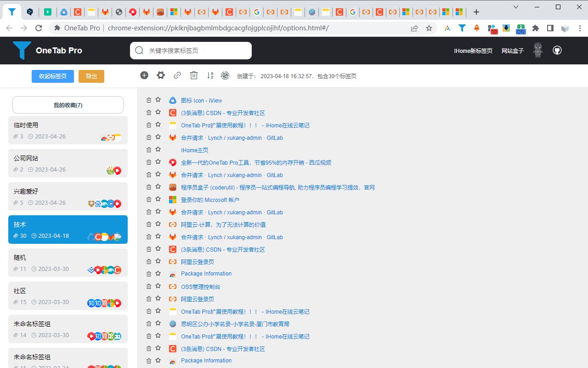The image size is (588, 368).
Task: Remove the 西瓜视频 OneTab Pro工具 row via trash icon
Action: click(x=149, y=162)
